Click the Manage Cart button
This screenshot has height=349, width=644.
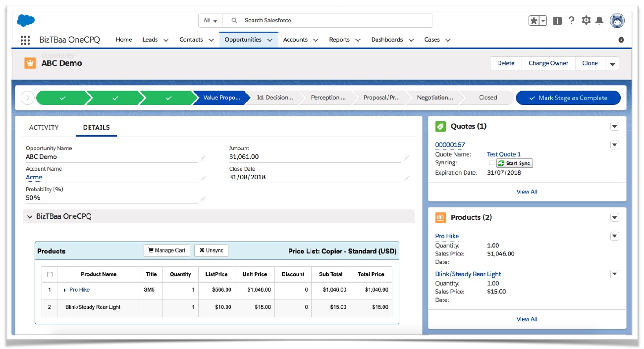pos(166,250)
